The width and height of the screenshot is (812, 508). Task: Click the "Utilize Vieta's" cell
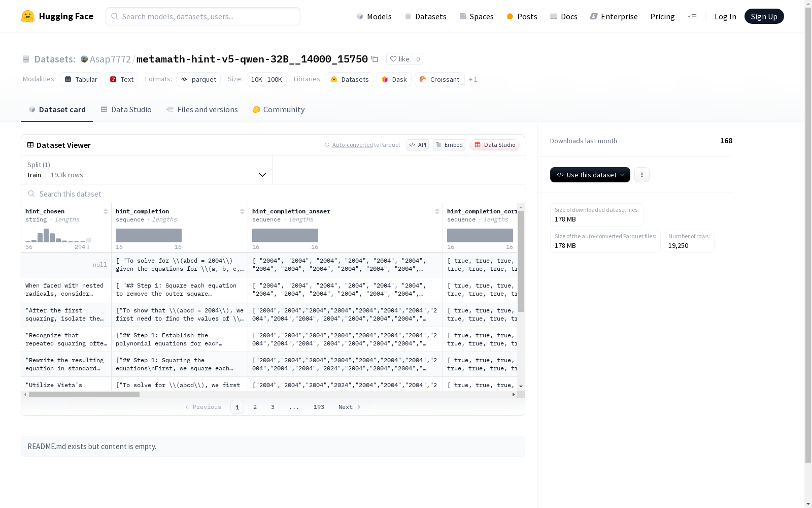click(66, 384)
